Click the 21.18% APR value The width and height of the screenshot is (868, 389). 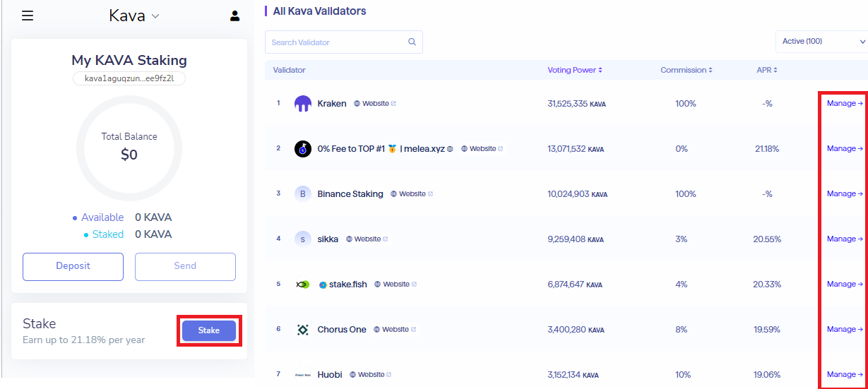click(767, 149)
